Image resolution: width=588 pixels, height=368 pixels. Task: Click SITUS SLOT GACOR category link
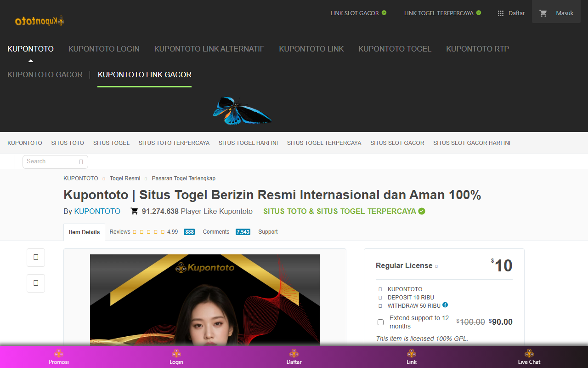(x=397, y=143)
